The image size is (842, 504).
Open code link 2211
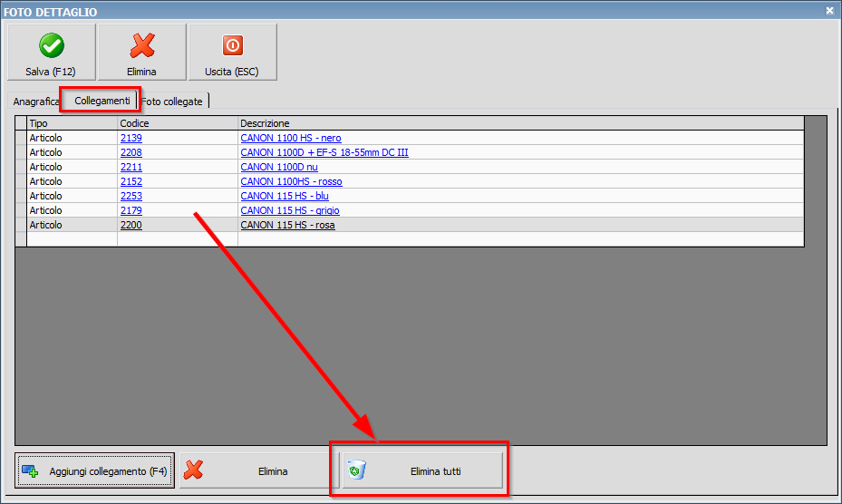(x=131, y=167)
